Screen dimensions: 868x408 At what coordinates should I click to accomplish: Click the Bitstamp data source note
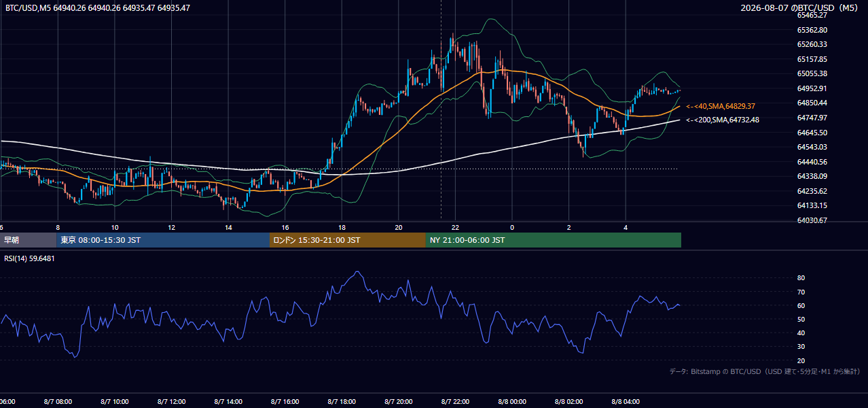click(765, 371)
